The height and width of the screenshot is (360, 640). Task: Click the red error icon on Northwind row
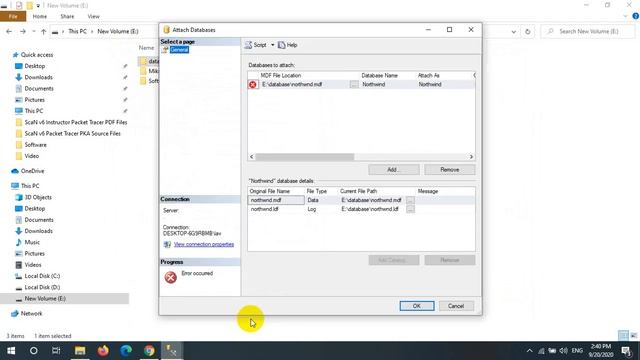(x=253, y=84)
